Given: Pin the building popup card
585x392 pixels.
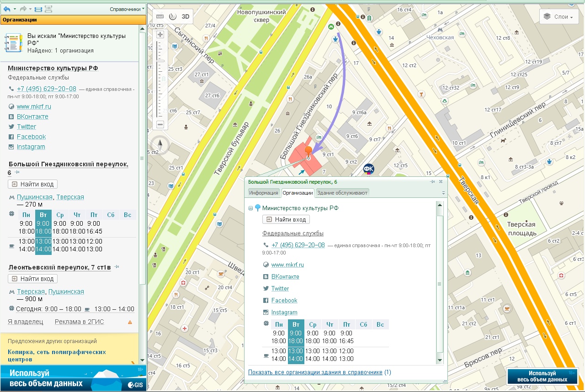Looking at the screenshot, I should (432, 182).
